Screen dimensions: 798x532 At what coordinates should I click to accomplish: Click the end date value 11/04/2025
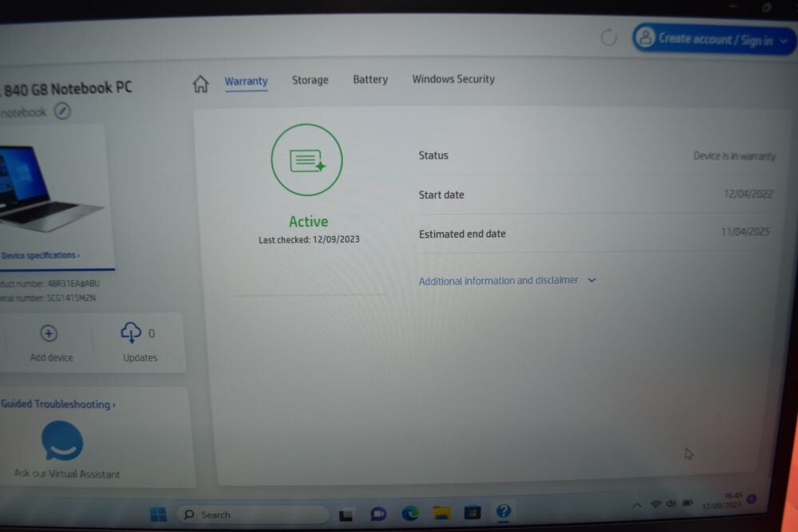(x=745, y=232)
